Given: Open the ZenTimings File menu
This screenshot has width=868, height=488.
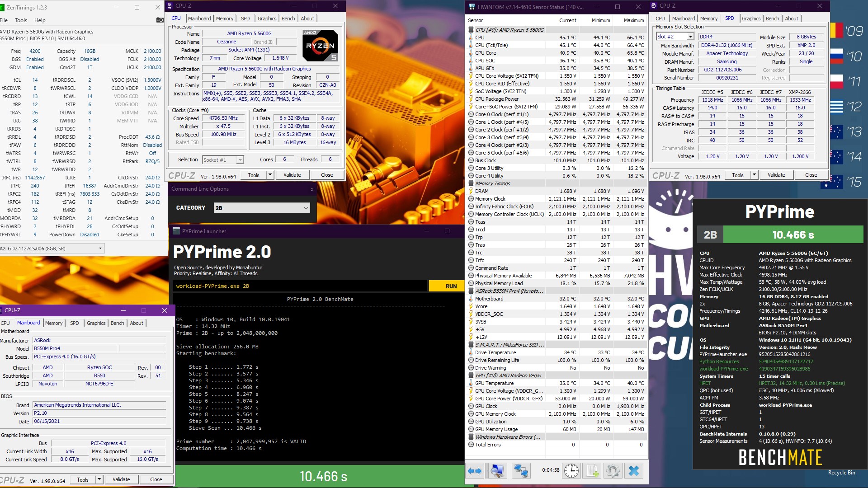Looking at the screenshot, I should coord(4,20).
